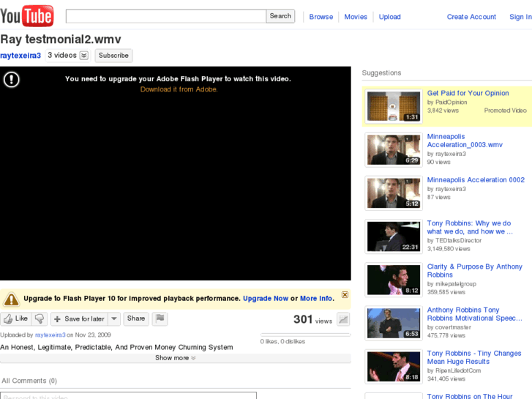Focus the YouTube search field
Screen dimensions: 532x399
tap(166, 16)
